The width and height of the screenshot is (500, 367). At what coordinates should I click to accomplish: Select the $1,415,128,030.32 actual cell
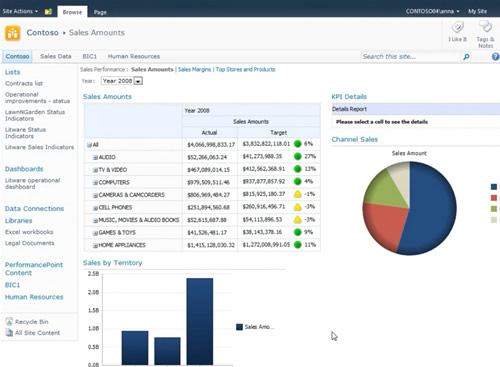point(210,245)
